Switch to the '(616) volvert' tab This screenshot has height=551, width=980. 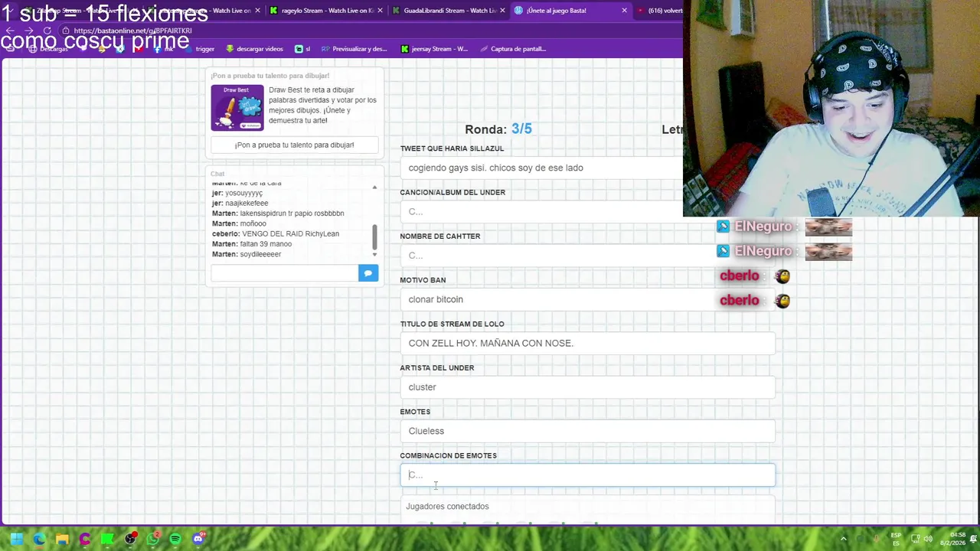[x=659, y=11]
